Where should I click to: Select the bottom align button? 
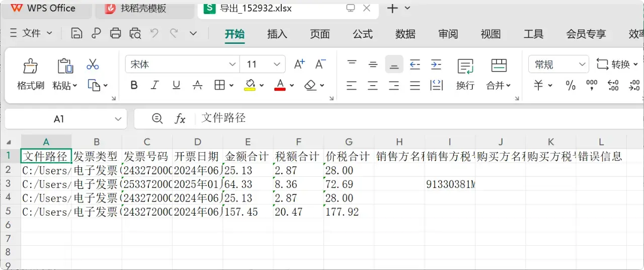(394, 64)
